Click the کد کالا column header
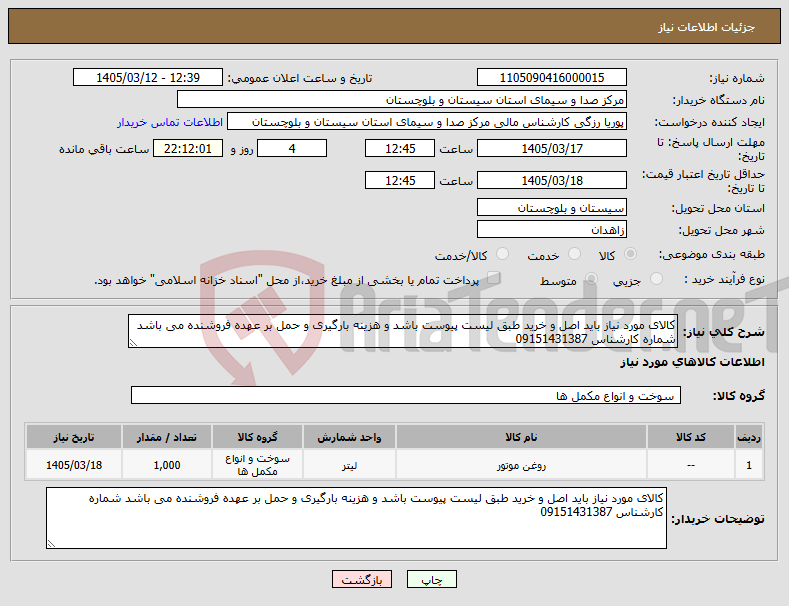 (690, 437)
